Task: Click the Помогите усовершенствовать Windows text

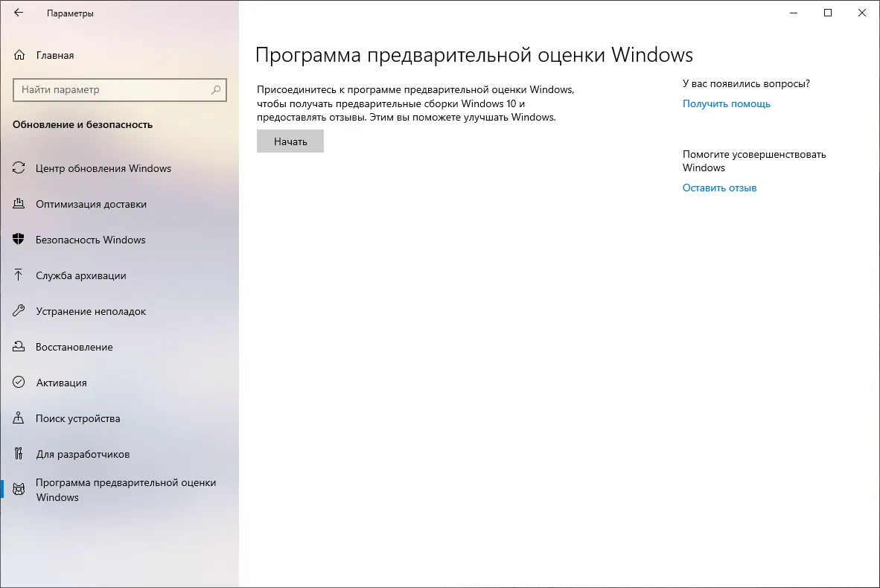Action: point(754,161)
